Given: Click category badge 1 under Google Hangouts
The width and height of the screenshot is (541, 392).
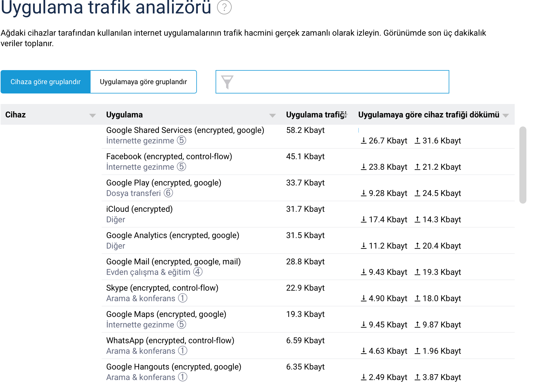Looking at the screenshot, I should pos(183,377).
